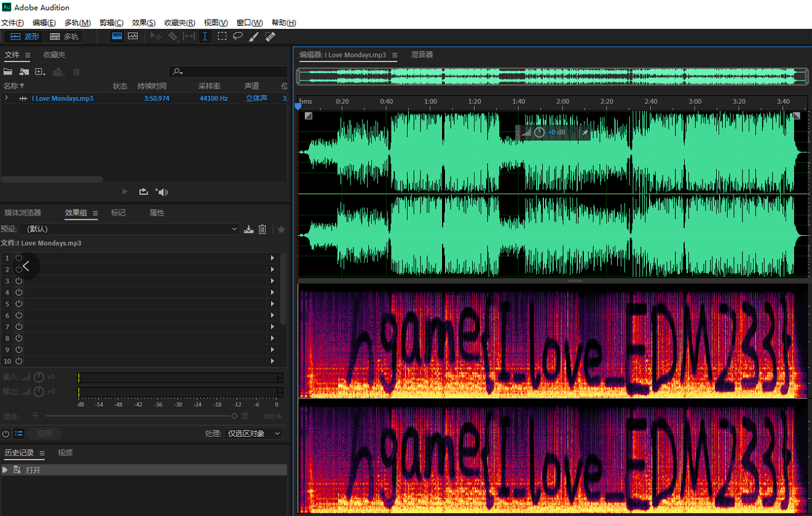The height and width of the screenshot is (516, 812).
Task: Toggle power for effect slot 3
Action: click(19, 281)
